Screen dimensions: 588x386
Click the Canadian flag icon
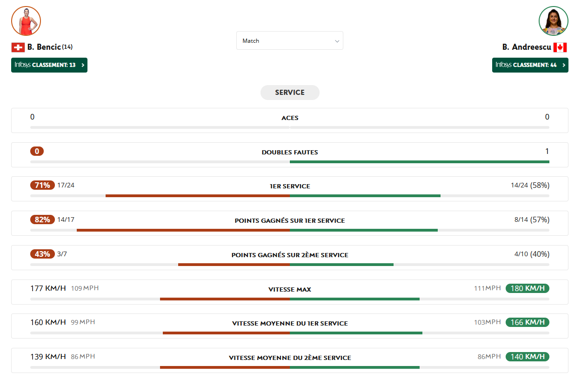[560, 47]
